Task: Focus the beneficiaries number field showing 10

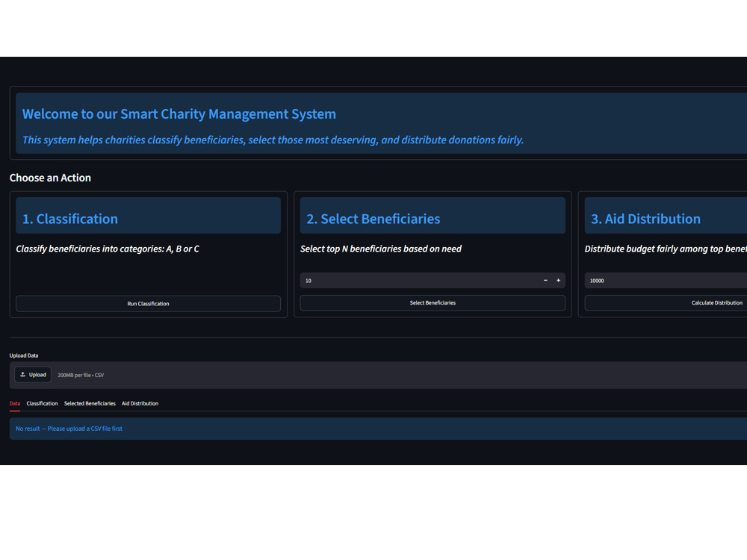Action: (x=420, y=281)
